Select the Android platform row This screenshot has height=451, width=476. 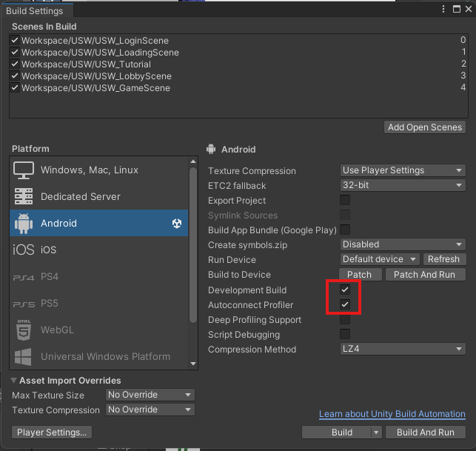point(99,223)
